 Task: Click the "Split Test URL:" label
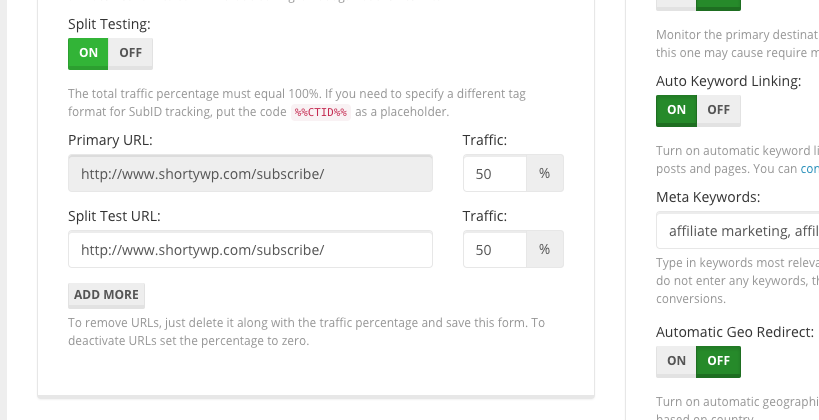pyautogui.click(x=114, y=216)
